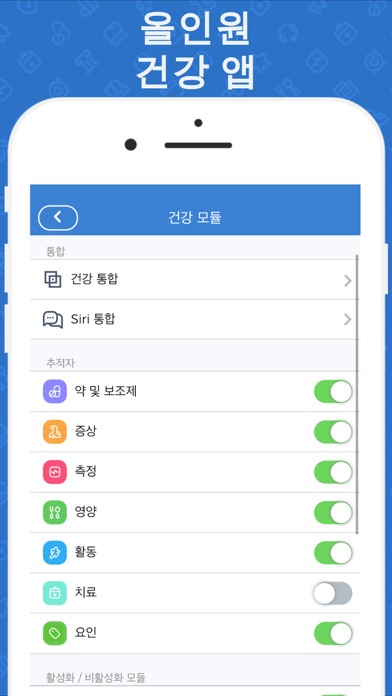
Task: Click the orange 증상 symptom icon
Action: point(55,432)
